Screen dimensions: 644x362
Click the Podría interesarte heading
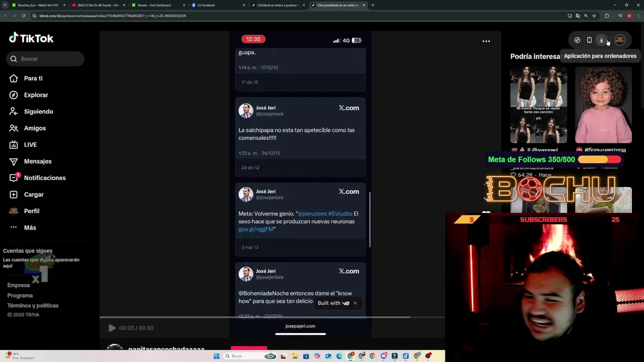pos(535,56)
